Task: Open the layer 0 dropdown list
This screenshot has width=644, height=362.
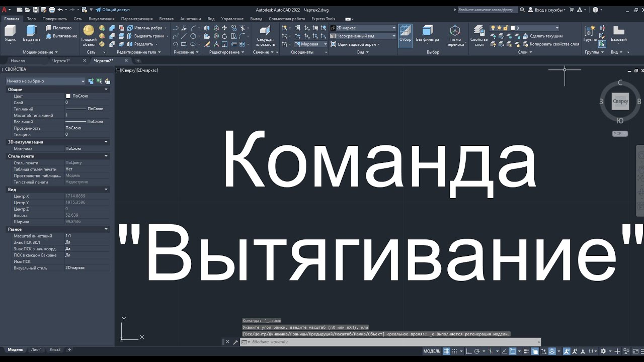Action: tap(524, 28)
